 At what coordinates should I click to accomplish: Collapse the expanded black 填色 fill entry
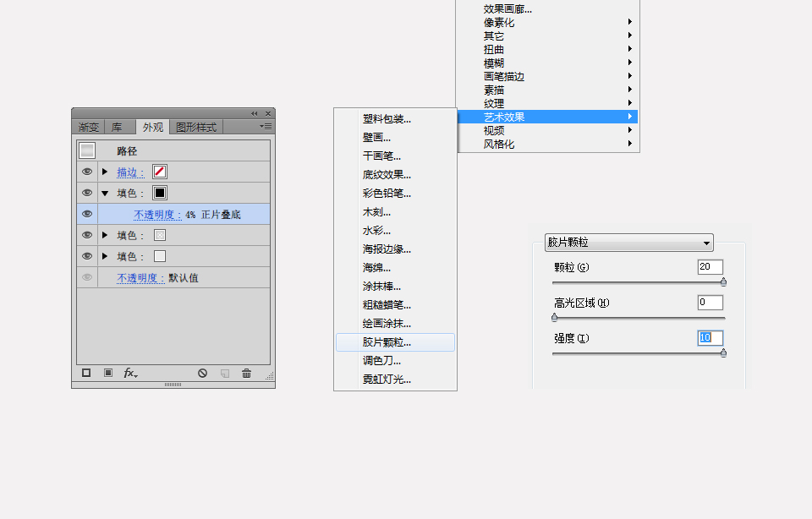point(104,193)
